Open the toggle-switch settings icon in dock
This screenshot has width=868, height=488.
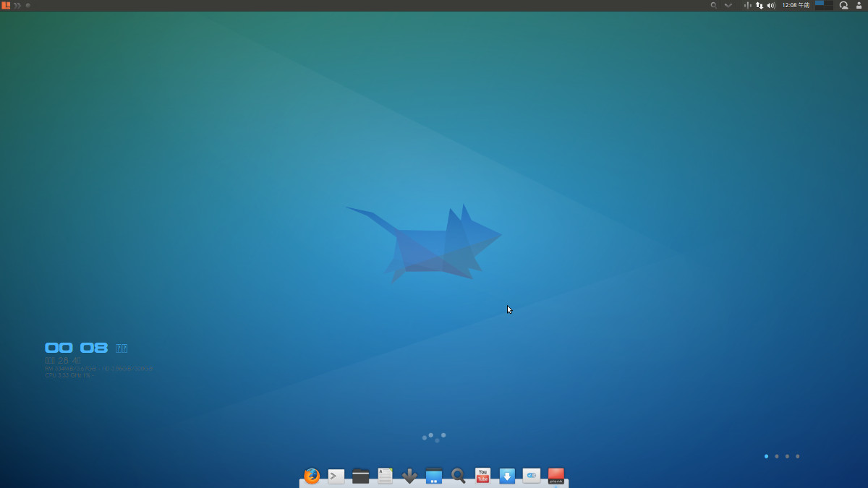(532, 476)
